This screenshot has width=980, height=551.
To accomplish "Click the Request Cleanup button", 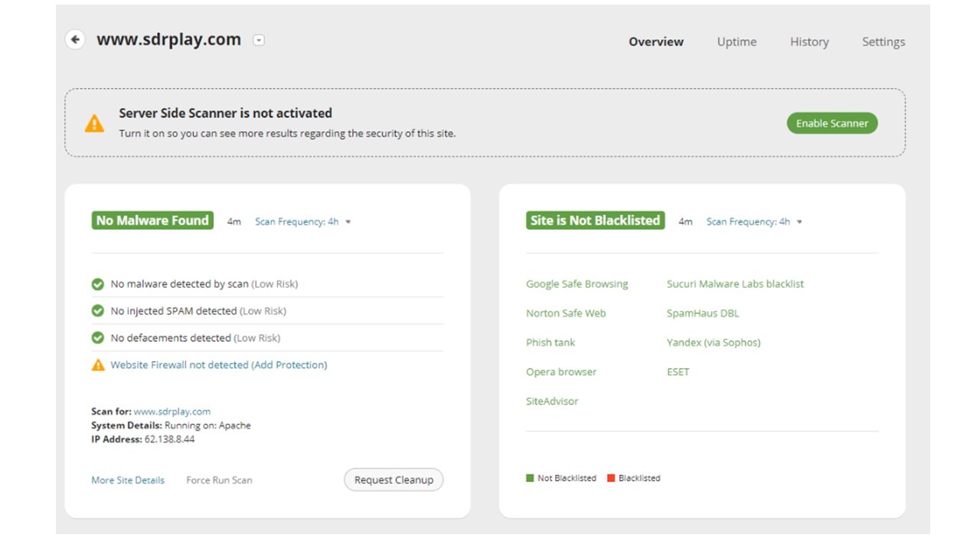I will point(394,480).
